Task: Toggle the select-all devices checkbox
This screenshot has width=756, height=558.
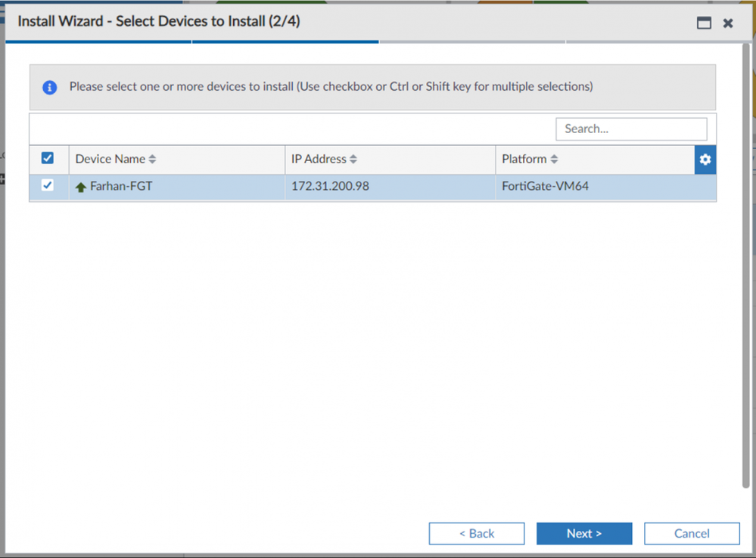Action: pyautogui.click(x=48, y=159)
